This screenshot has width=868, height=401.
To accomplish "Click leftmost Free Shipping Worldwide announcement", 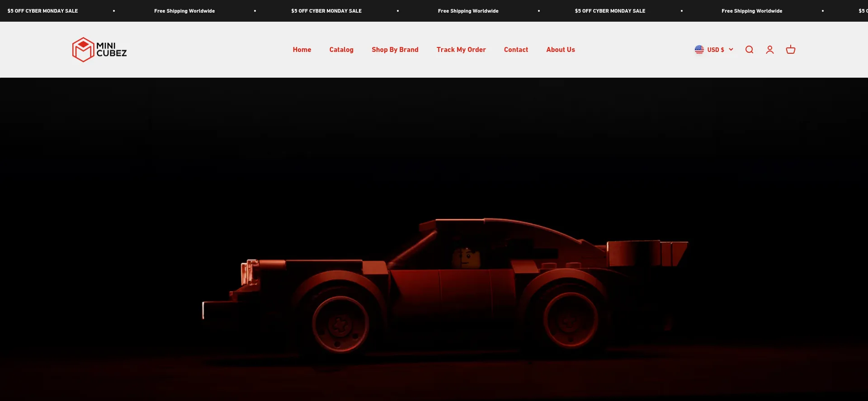I will [x=184, y=11].
